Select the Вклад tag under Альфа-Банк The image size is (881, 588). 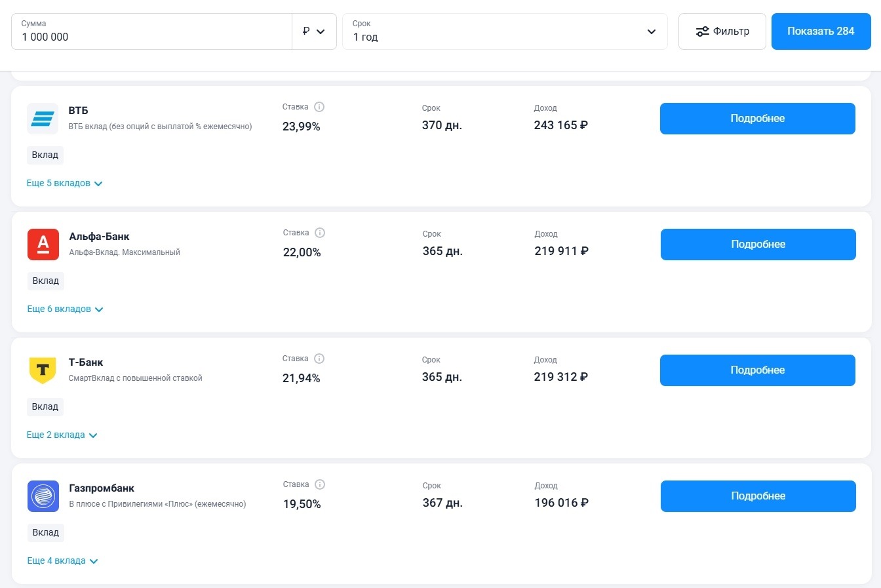pyautogui.click(x=46, y=281)
